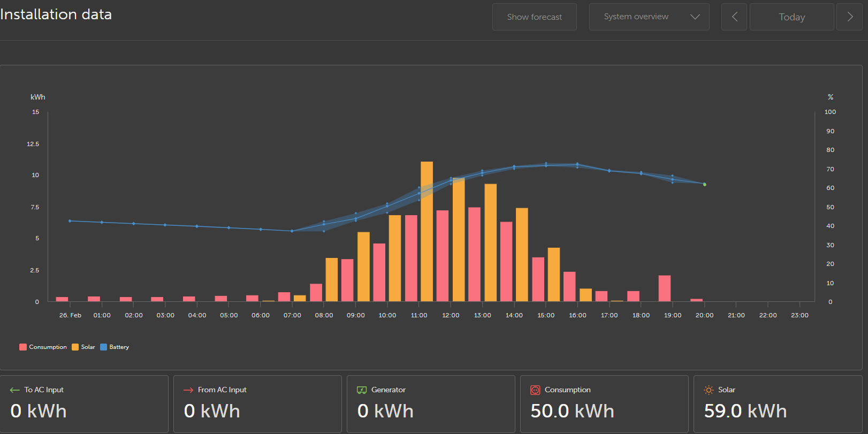Click the Show forecast button
Viewport: 868px width, 434px height.
[535, 17]
